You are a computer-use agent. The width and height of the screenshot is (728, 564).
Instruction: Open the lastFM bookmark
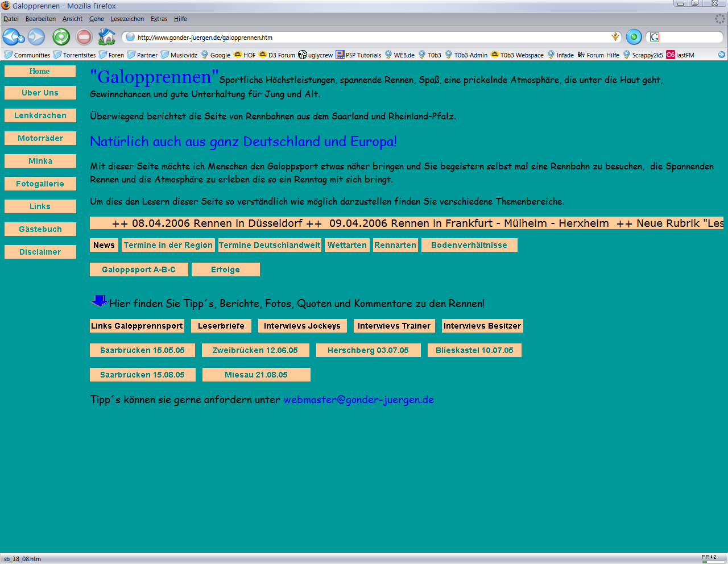tap(680, 55)
